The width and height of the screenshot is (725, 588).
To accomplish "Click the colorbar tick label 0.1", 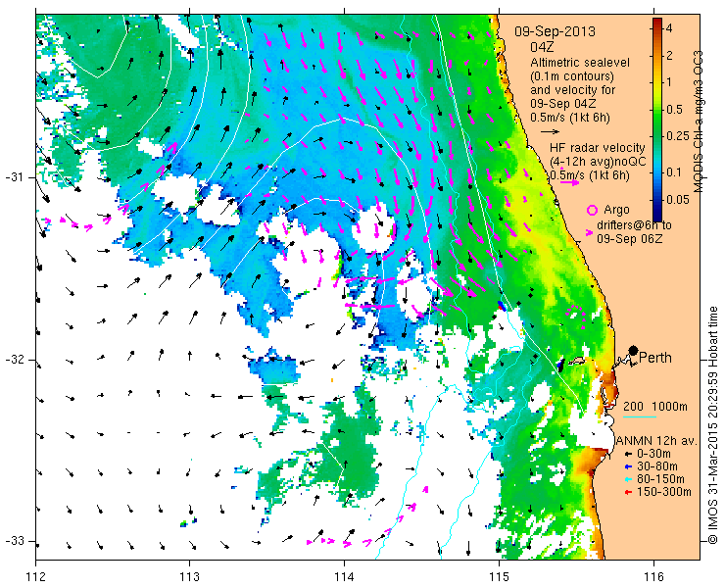I will [x=674, y=172].
